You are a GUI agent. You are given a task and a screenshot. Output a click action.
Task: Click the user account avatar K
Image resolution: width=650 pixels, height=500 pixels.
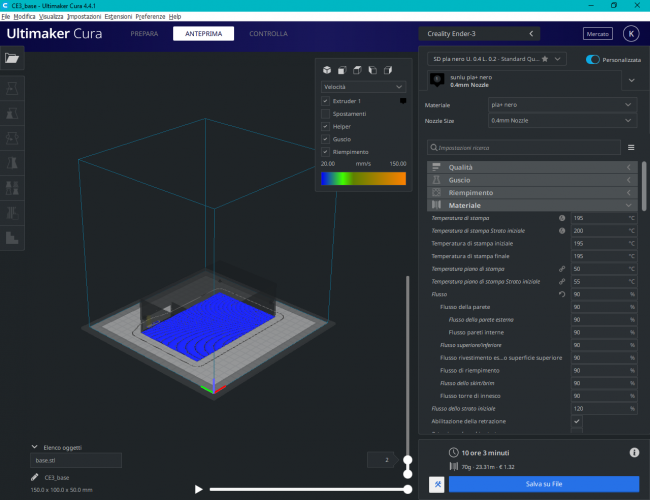[x=630, y=34]
